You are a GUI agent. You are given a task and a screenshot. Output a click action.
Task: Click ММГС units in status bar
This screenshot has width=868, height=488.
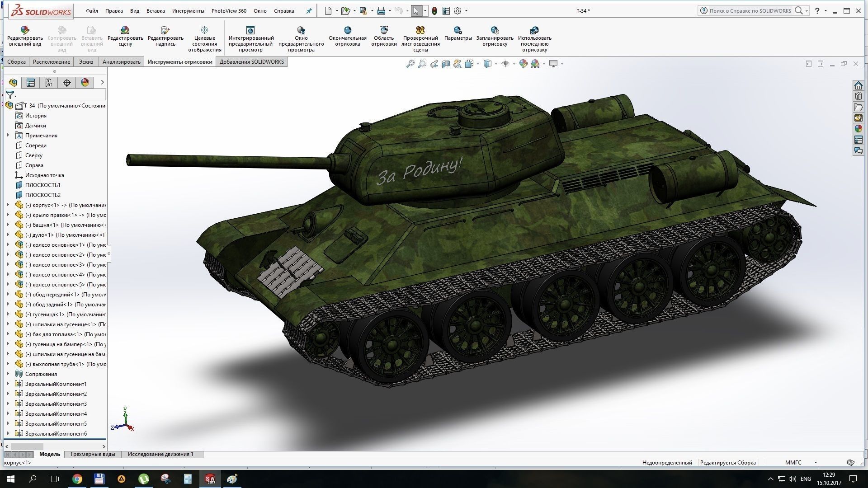(x=793, y=462)
